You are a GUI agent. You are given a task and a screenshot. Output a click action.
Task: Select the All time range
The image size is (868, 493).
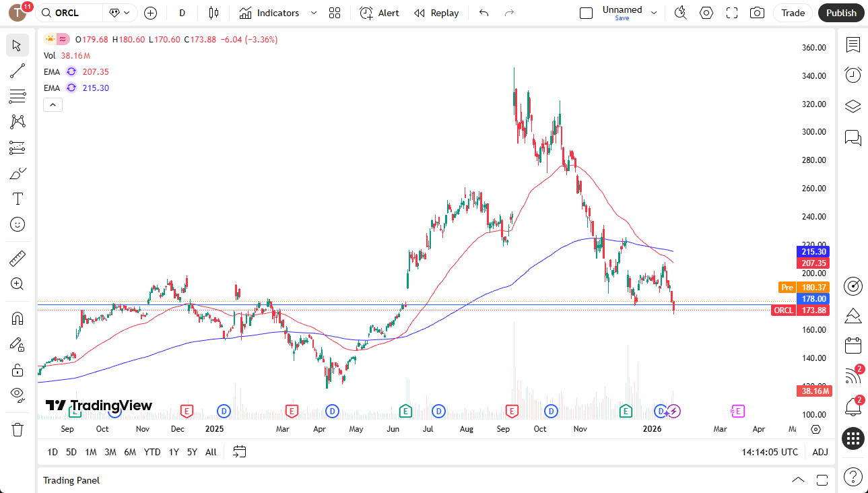[211, 452]
